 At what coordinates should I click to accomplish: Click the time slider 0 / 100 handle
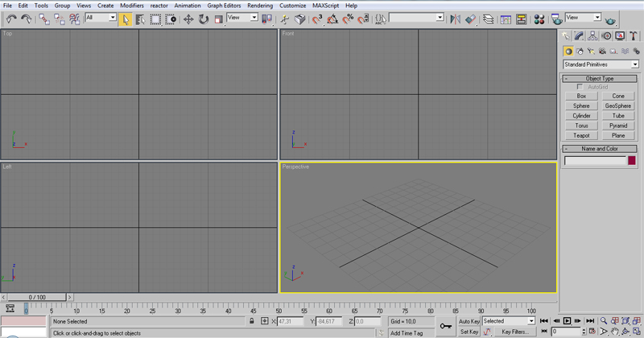[37, 297]
